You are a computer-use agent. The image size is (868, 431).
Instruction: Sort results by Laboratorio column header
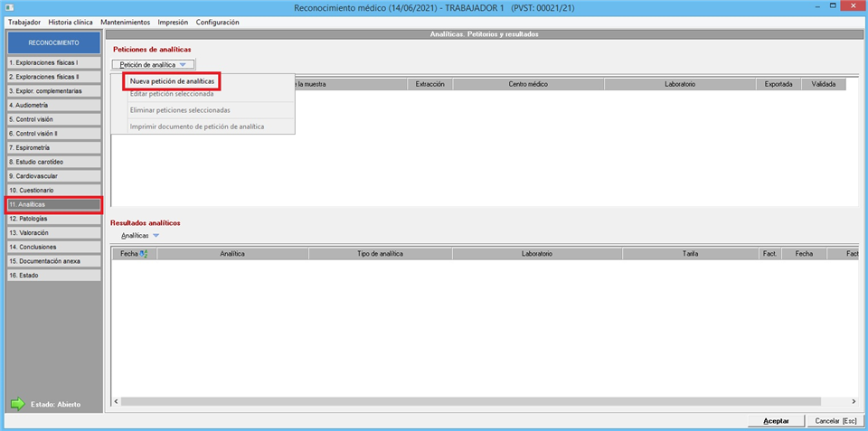pyautogui.click(x=537, y=253)
